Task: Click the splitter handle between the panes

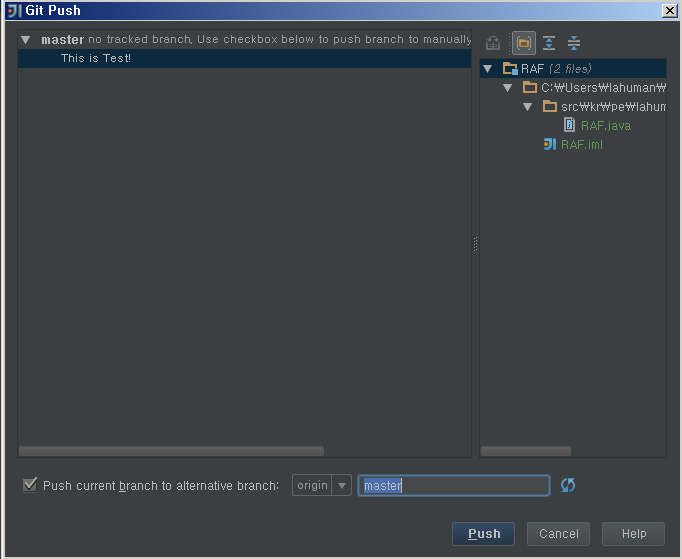Action: pyautogui.click(x=475, y=244)
